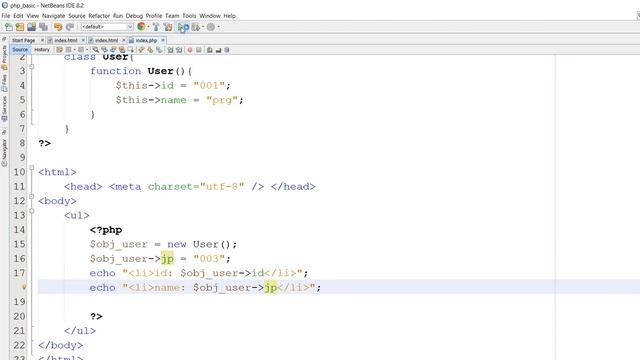This screenshot has height=360, width=640.
Task: Click Stop Macro Recording icon
Action: (x=199, y=50)
